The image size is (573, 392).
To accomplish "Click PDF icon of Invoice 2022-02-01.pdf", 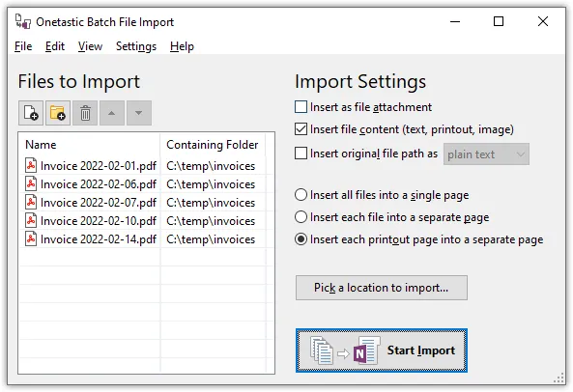I will pos(31,165).
